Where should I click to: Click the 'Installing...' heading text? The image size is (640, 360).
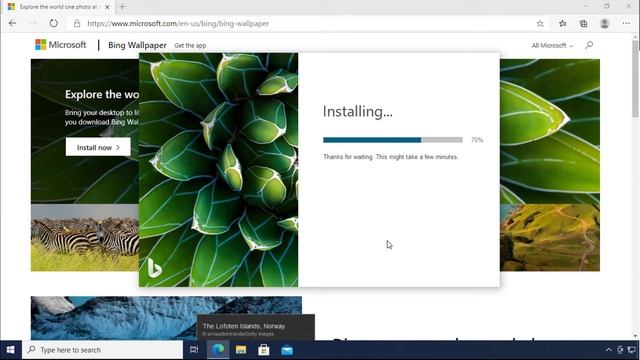click(x=358, y=111)
